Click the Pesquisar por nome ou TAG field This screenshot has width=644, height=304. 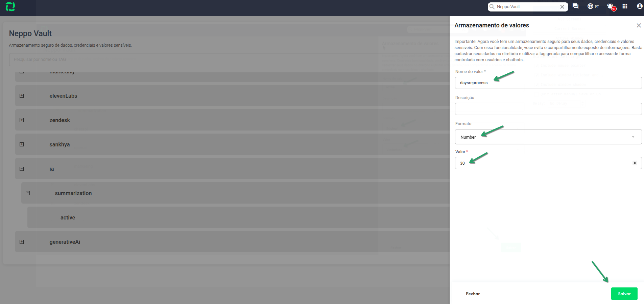pos(229,60)
